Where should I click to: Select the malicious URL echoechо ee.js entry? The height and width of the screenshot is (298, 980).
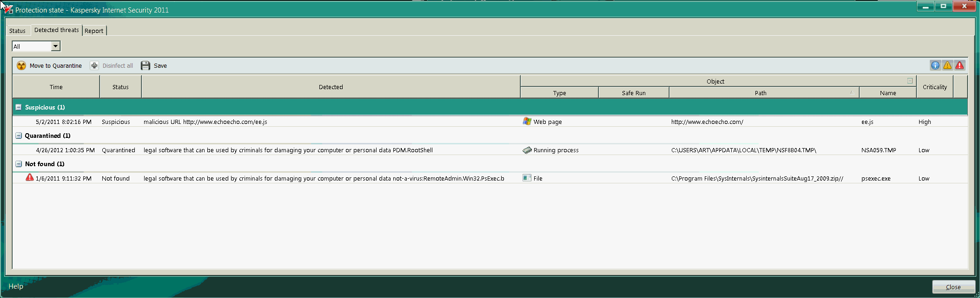205,122
